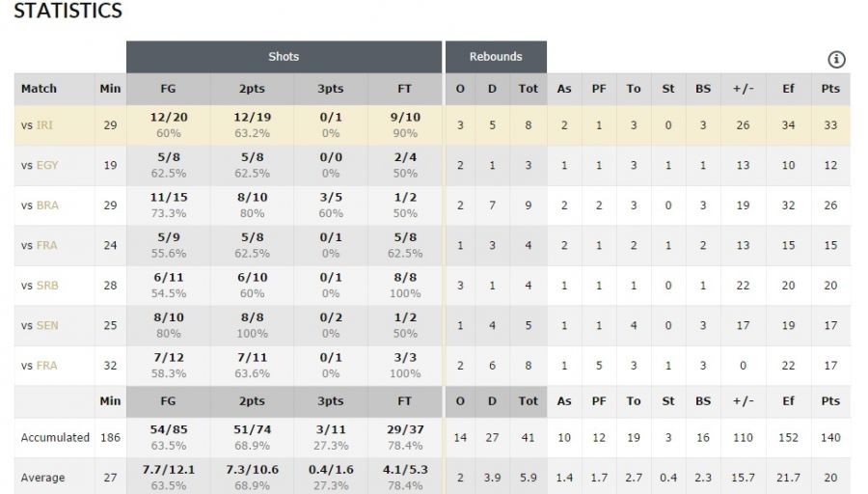
Task: Click the Shots group header
Action: (x=284, y=57)
